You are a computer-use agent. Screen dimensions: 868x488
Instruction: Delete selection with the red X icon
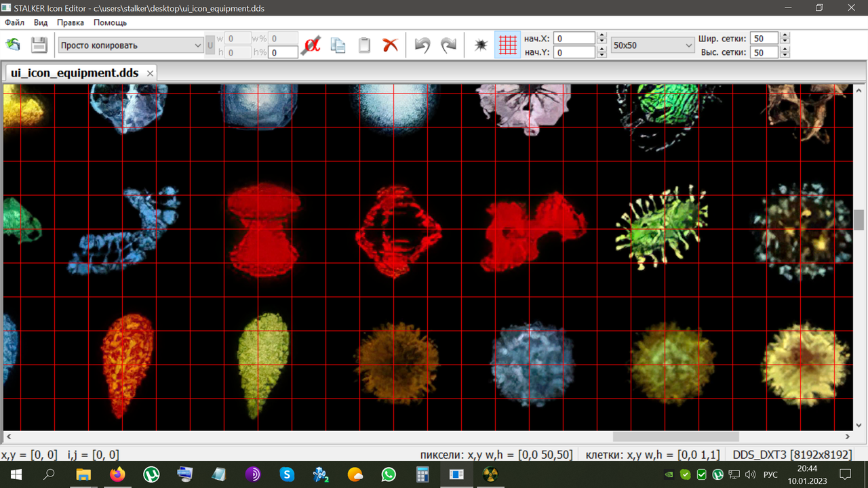coord(390,45)
